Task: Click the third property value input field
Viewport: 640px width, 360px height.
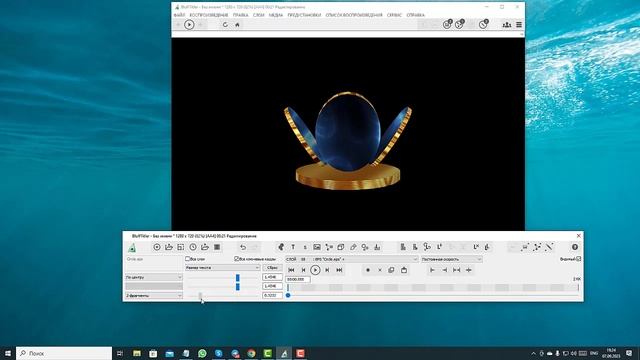Action: point(272,295)
